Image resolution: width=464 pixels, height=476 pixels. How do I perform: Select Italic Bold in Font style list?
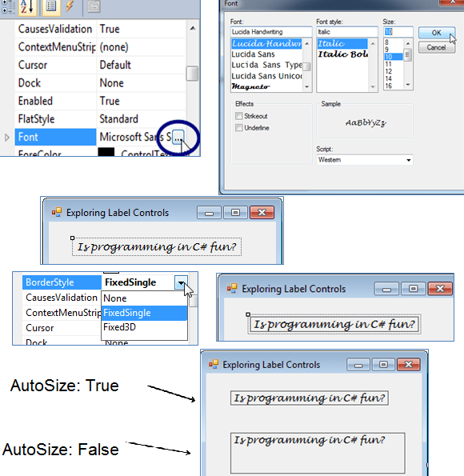343,54
